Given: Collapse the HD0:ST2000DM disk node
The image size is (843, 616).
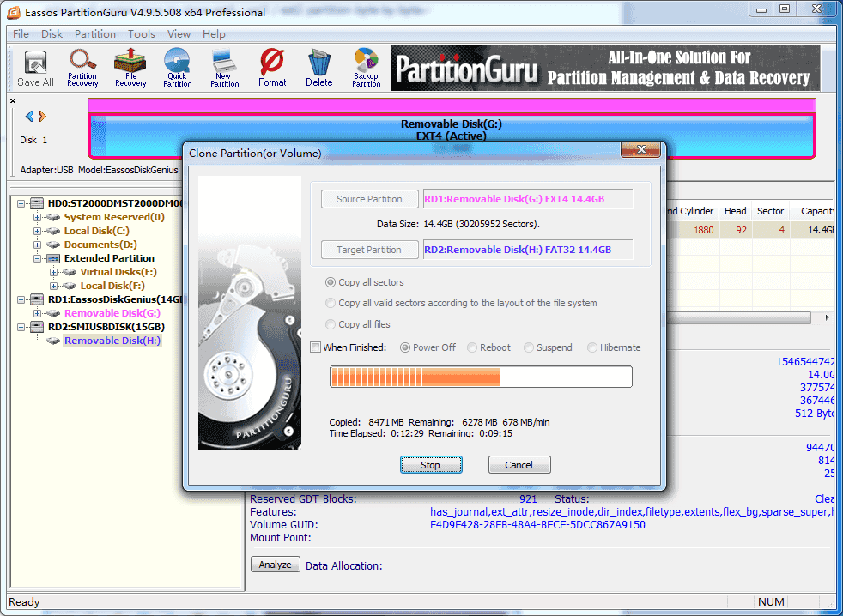Looking at the screenshot, I should click(x=21, y=203).
